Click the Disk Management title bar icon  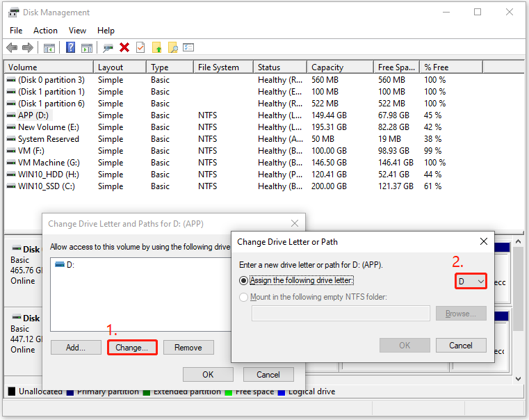coord(14,13)
